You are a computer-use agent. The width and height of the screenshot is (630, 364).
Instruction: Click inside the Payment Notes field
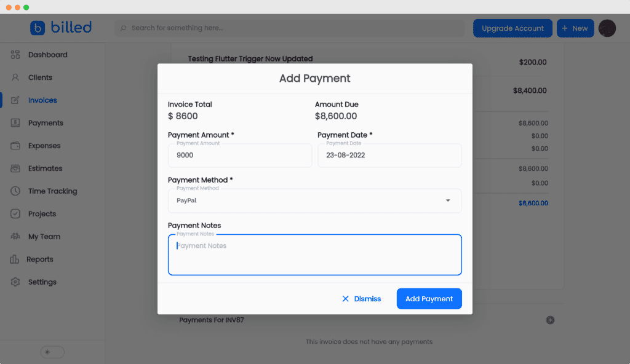pyautogui.click(x=314, y=254)
